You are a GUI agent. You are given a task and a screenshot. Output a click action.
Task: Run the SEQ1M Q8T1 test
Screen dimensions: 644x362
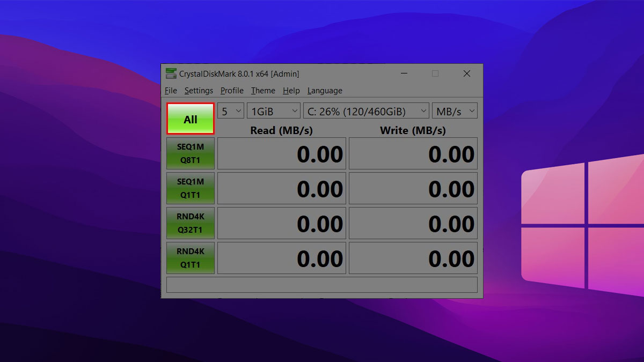[x=191, y=153]
